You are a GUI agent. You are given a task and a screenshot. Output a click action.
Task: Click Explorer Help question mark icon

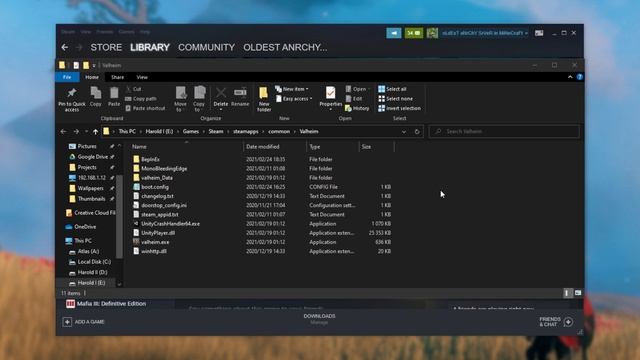pyautogui.click(x=580, y=77)
